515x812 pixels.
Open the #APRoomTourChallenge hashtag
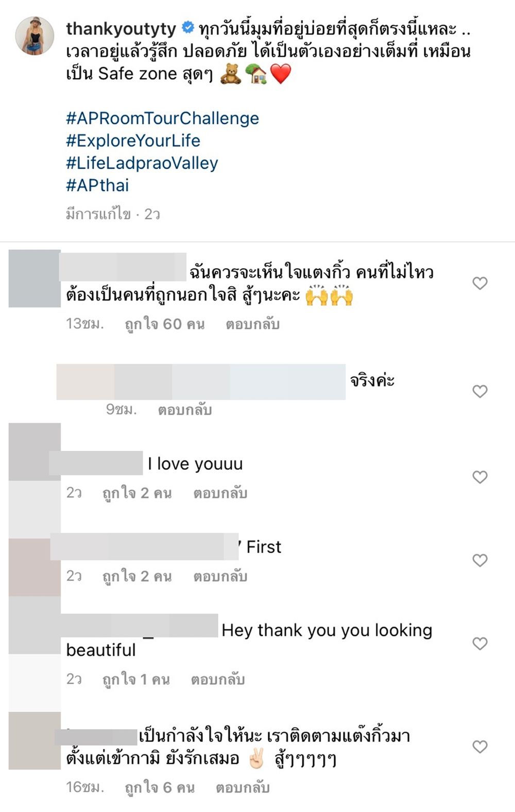[162, 118]
